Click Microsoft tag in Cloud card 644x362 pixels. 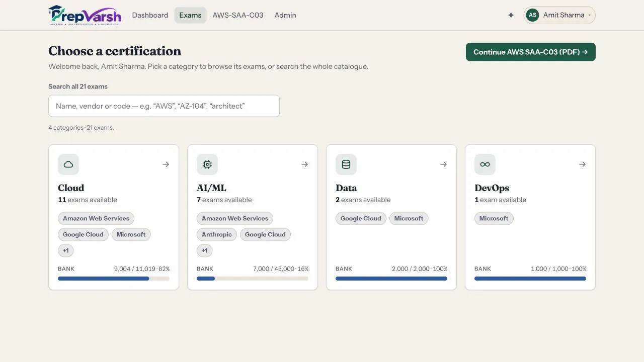(x=131, y=235)
